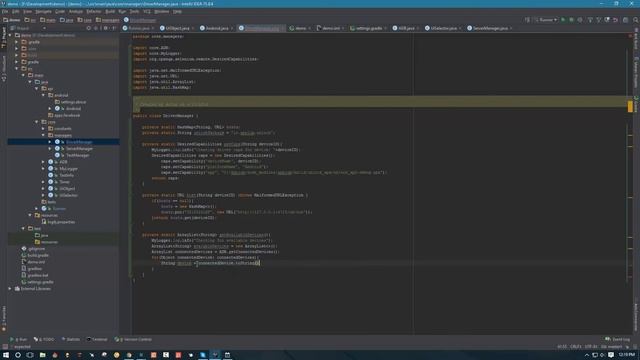Viewport: 640px width, 360px height.
Task: Click the yellow warning marker on editor stripe
Action: 630,107
